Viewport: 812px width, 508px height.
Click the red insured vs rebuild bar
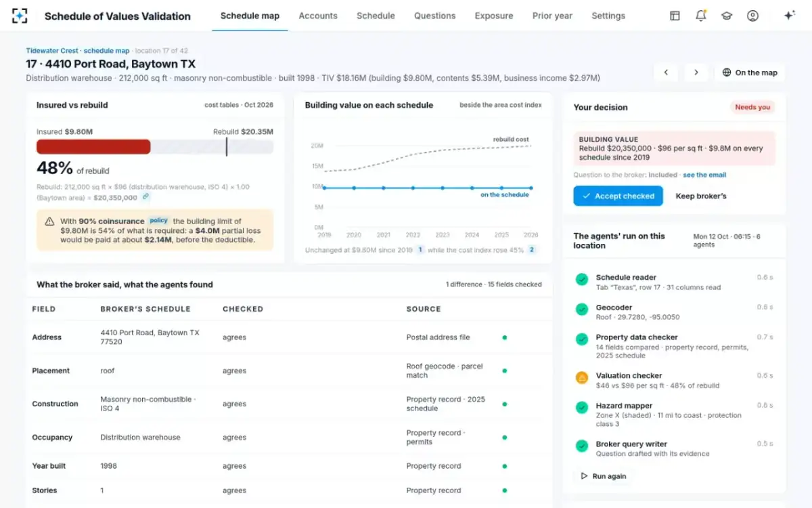[x=93, y=147]
